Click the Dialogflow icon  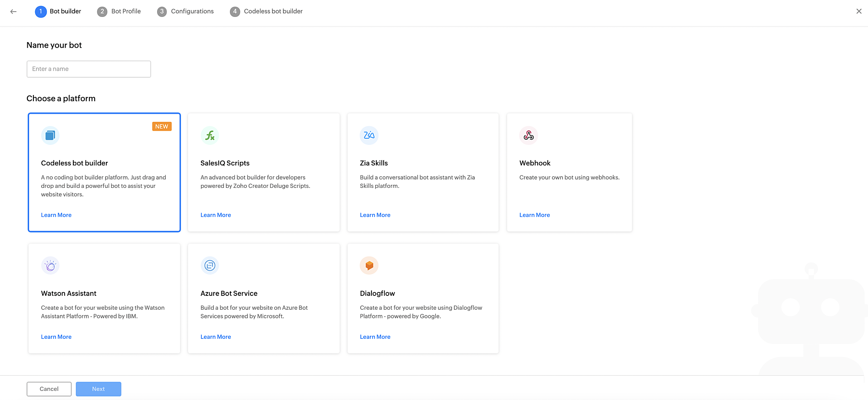(x=369, y=266)
